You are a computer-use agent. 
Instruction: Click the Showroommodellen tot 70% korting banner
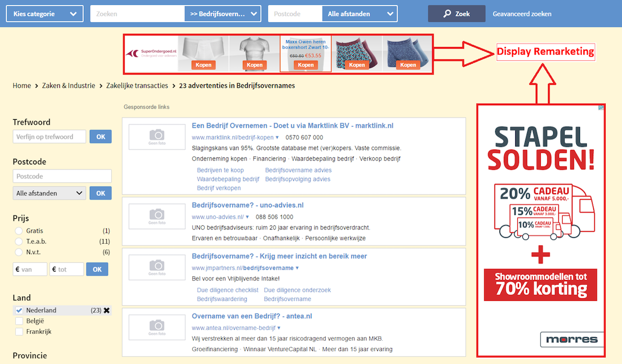pyautogui.click(x=540, y=285)
